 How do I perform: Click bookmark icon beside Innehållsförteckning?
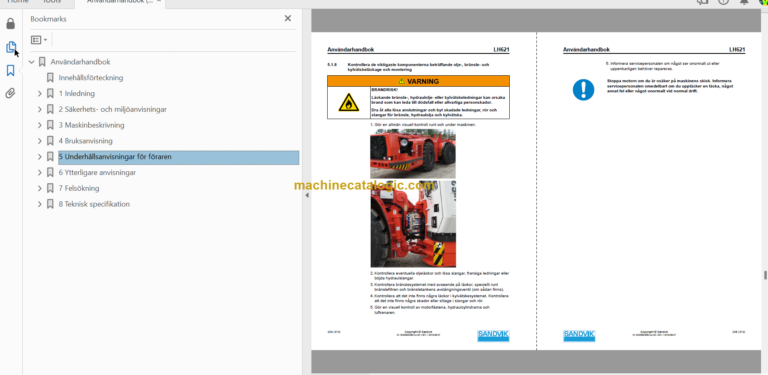[x=50, y=78]
